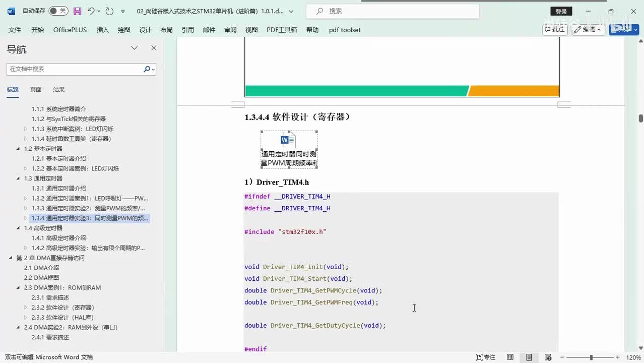Collapse 2.3 DMA案例1 section

(19, 288)
